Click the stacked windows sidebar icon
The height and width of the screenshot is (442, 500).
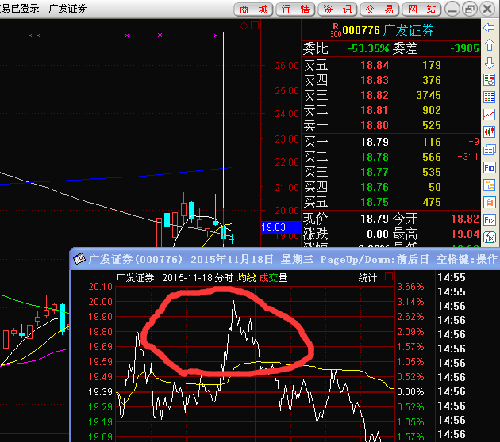coord(489,150)
